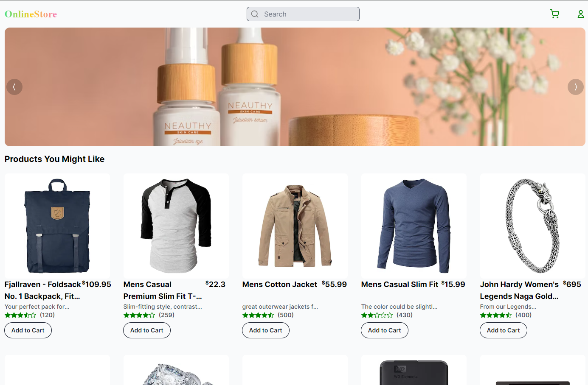Add Mens Casual Slim Fit to cart

coord(385,330)
